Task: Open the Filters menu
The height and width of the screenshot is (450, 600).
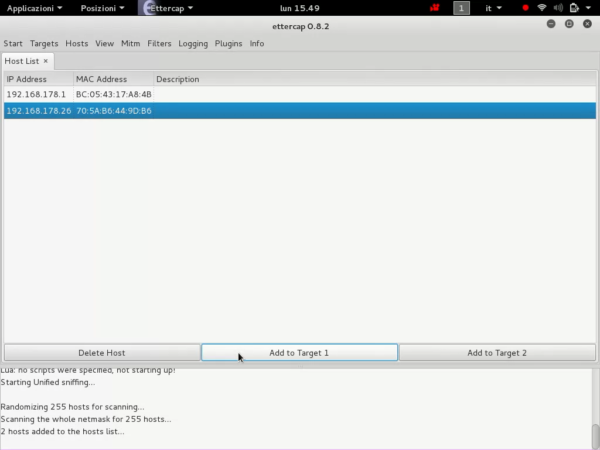Action: click(159, 43)
